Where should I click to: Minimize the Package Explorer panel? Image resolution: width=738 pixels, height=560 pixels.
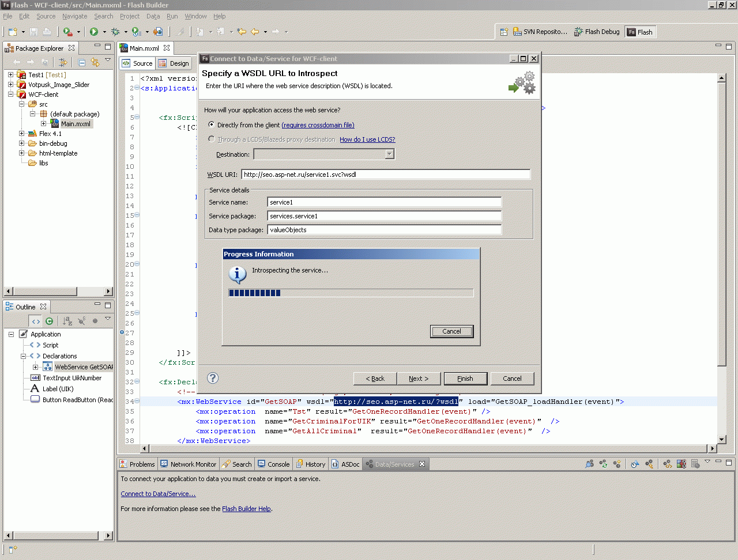pyautogui.click(x=97, y=46)
